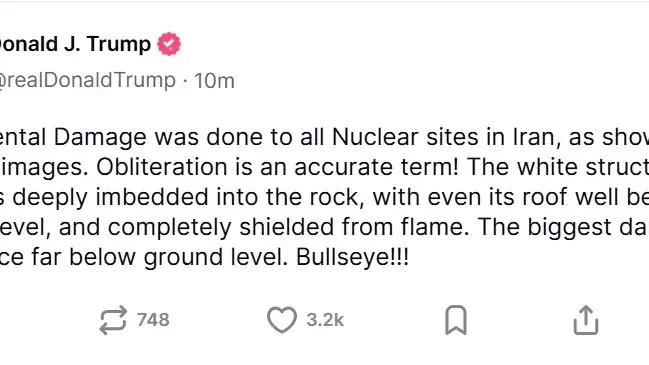Click the phrase deeply imbedded into the rock
The image size is (649, 365).
(x=185, y=197)
